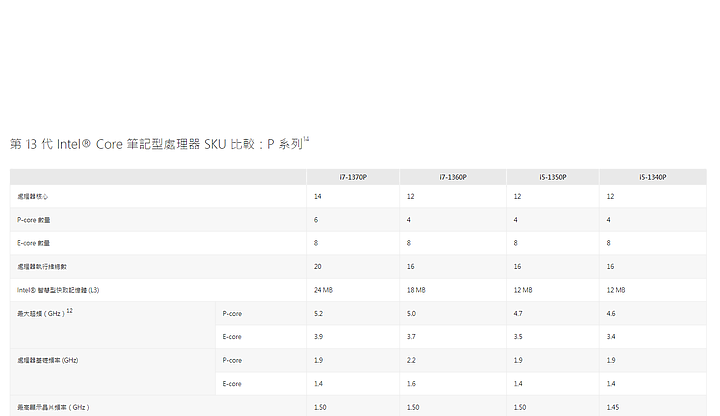Click the Intel® smart cache (L3) row label

tap(58, 290)
